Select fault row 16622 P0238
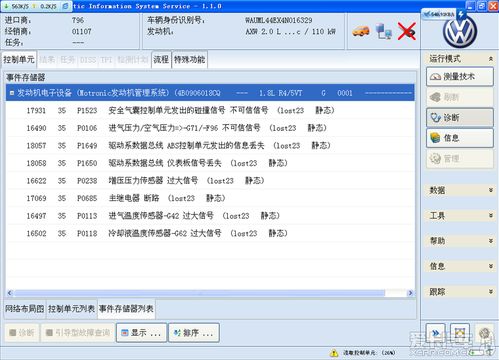 point(210,181)
